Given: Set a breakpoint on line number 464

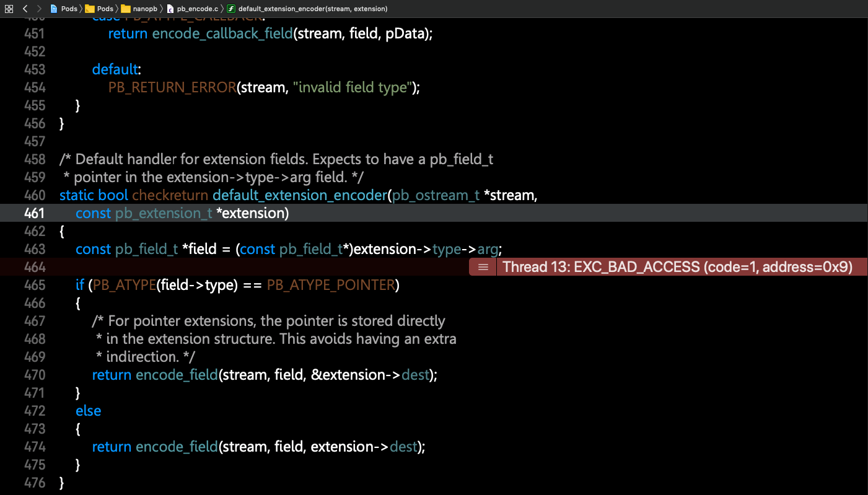Looking at the screenshot, I should point(35,267).
